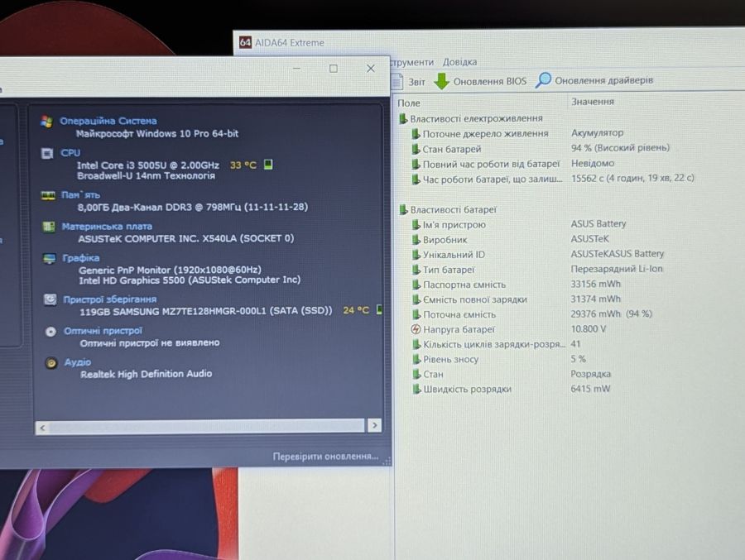Screen dimensions: 745x560
Task: Select the Повний час роботи від батареї icon
Action: [x=416, y=164]
